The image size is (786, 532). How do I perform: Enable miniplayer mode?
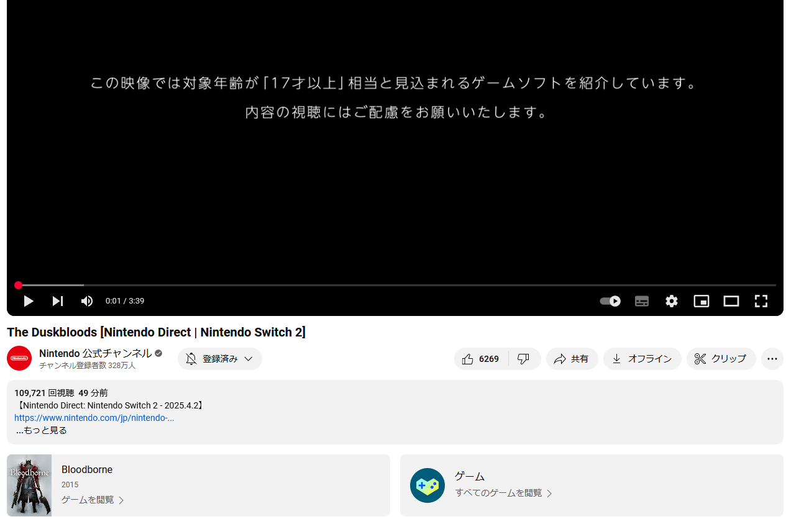click(701, 301)
